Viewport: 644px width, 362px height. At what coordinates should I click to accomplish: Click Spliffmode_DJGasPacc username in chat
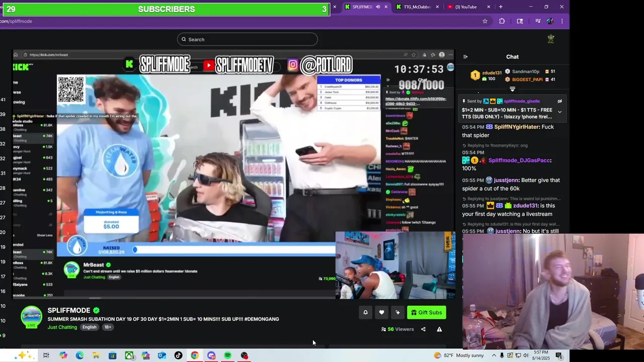point(519,160)
